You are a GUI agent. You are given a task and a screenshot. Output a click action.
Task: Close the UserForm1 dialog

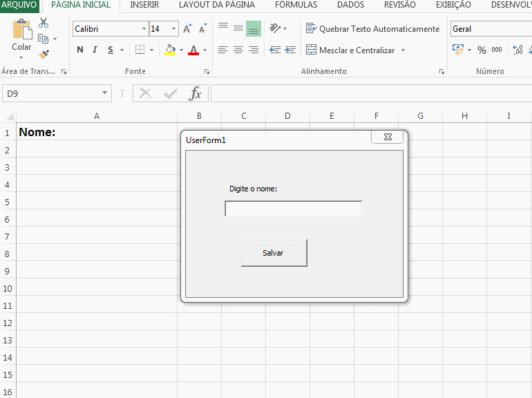point(388,137)
